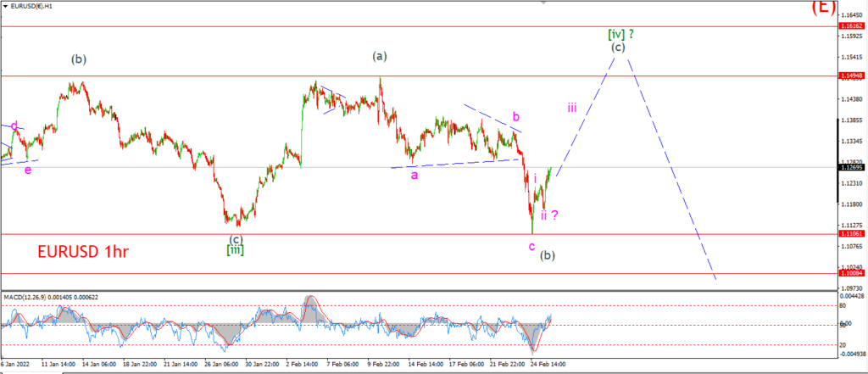This screenshot has width=868, height=374.
Task: Select the red 'EURUSD 1hr' text label
Action: 83,252
